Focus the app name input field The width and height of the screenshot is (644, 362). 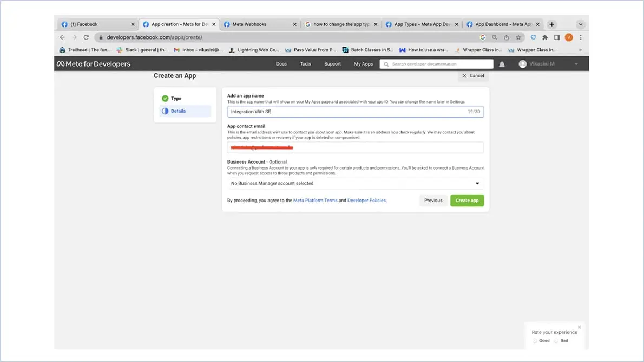click(355, 112)
